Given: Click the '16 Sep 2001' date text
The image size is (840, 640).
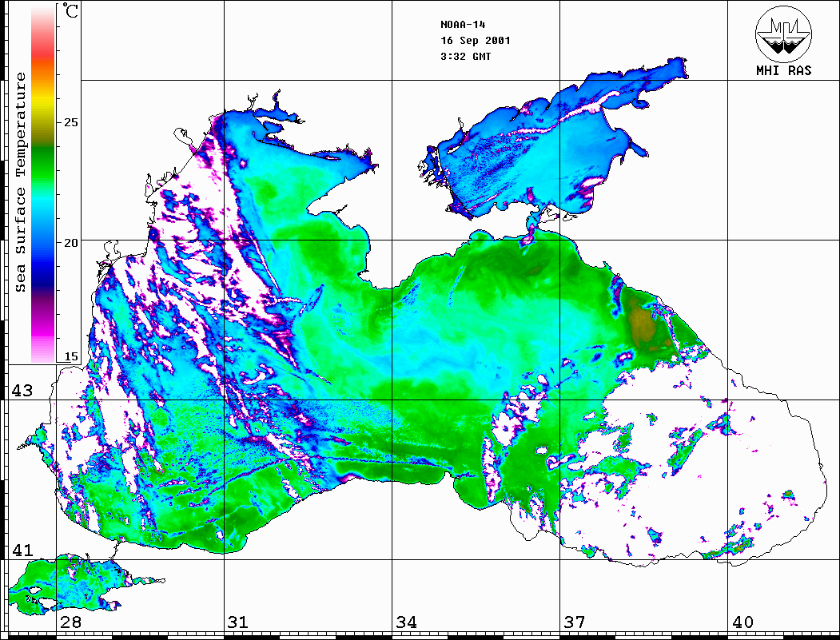Looking at the screenshot, I should [x=476, y=40].
